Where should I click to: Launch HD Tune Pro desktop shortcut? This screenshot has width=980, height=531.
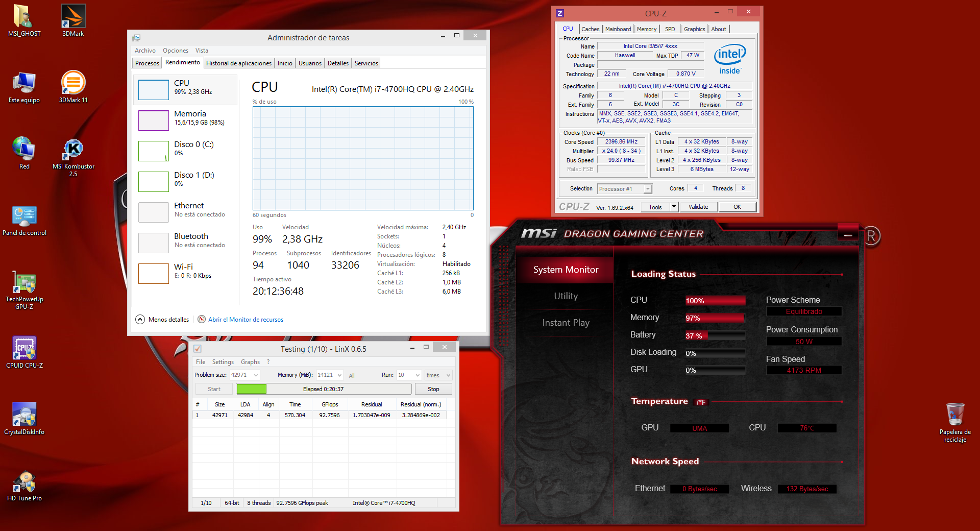[24, 486]
